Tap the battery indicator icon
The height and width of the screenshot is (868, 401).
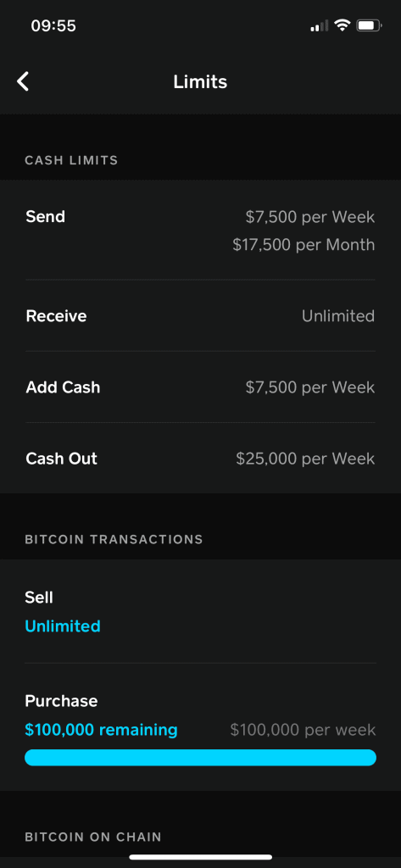coord(370,25)
